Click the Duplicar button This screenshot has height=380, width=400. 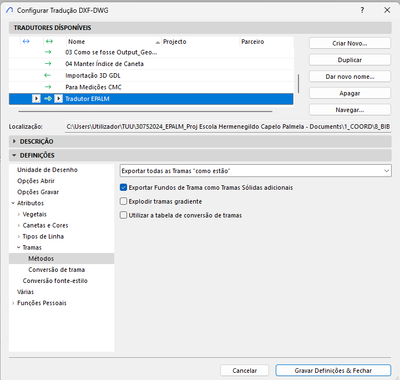coord(350,60)
